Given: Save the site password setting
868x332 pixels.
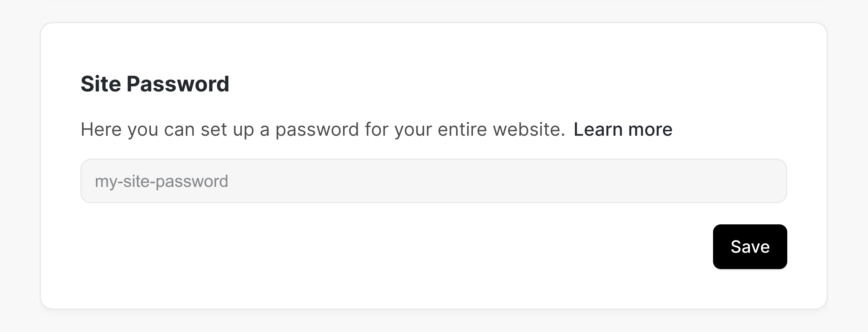Looking at the screenshot, I should click(750, 247).
